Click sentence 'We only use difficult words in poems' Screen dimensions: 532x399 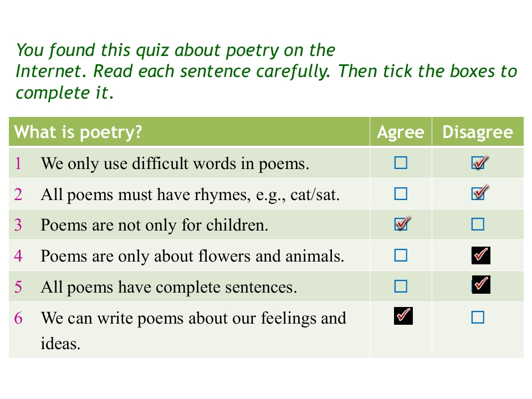[x=175, y=163]
